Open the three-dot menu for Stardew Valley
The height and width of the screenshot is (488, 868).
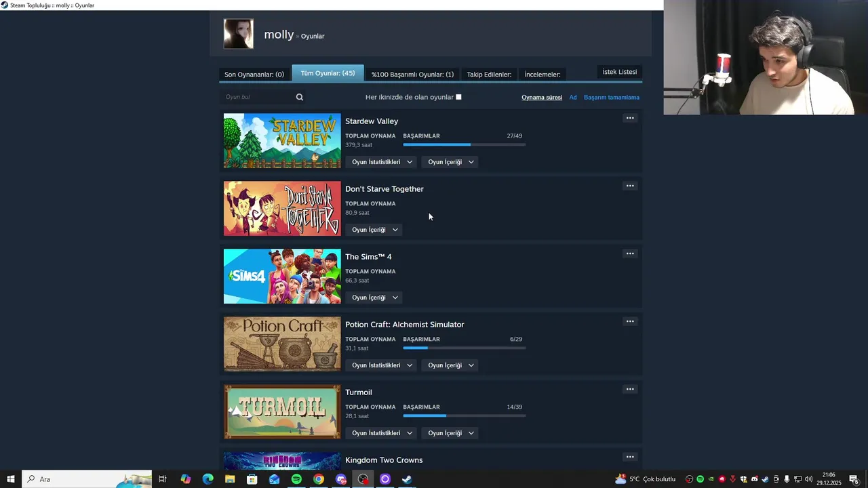(x=630, y=118)
